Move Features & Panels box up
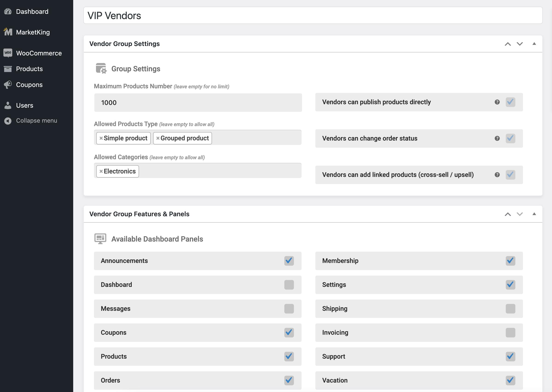 pos(508,214)
